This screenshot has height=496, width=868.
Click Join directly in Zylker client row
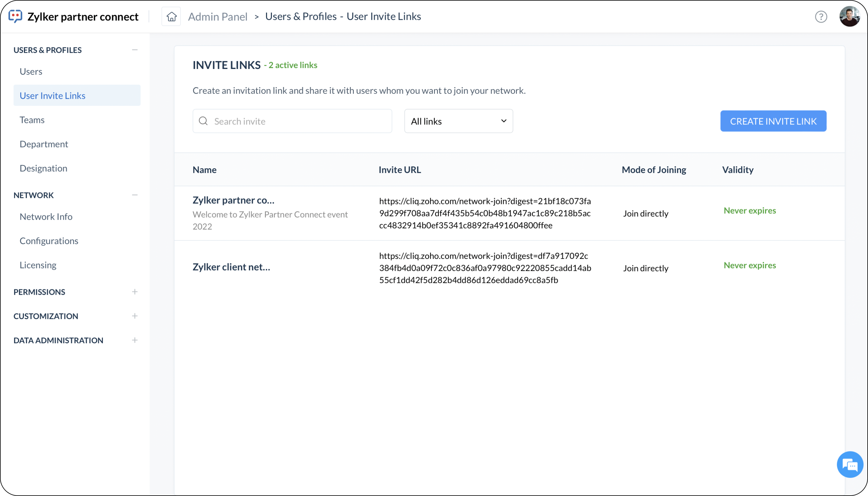coord(646,268)
